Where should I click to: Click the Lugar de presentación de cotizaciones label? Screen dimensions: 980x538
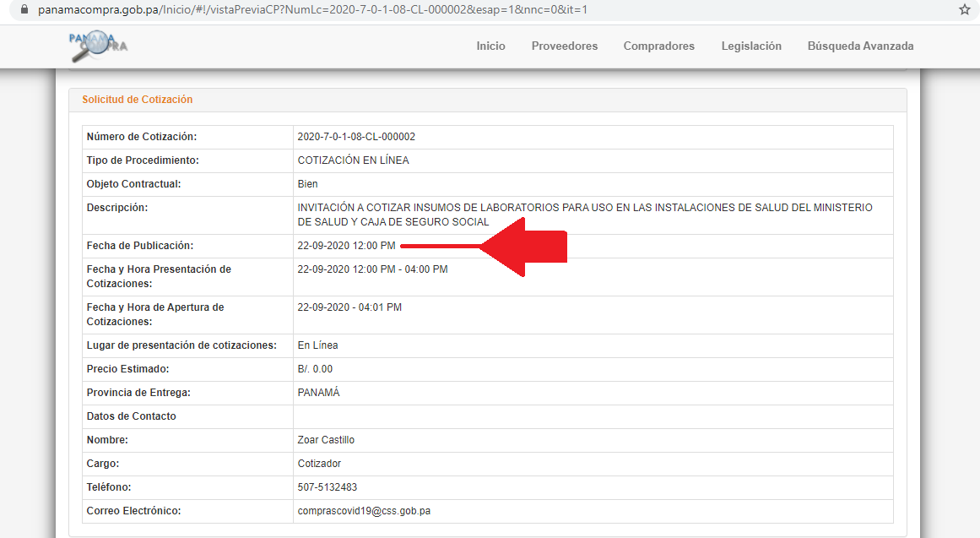tap(181, 345)
